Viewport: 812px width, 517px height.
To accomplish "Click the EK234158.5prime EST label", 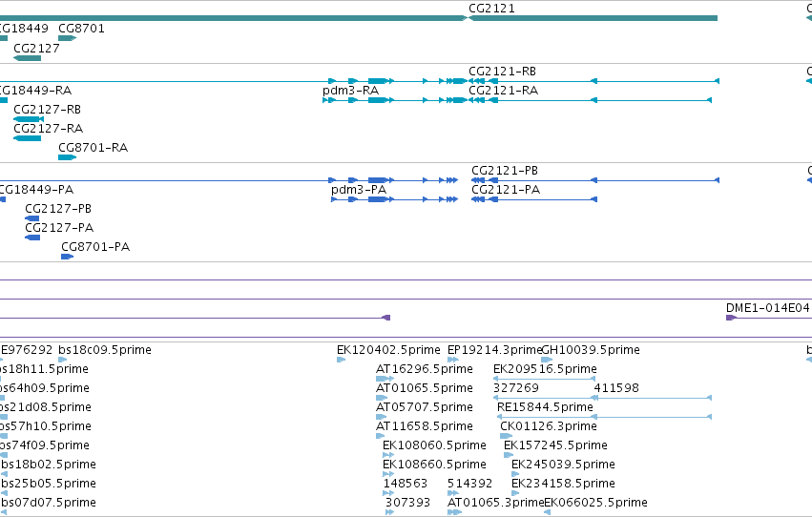I will pos(563,484).
